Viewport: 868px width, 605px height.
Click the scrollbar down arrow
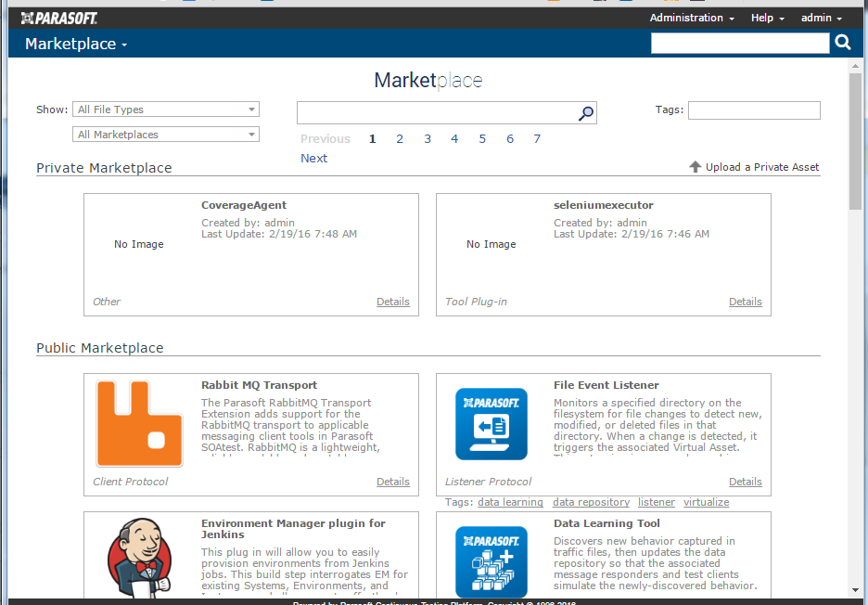click(856, 590)
